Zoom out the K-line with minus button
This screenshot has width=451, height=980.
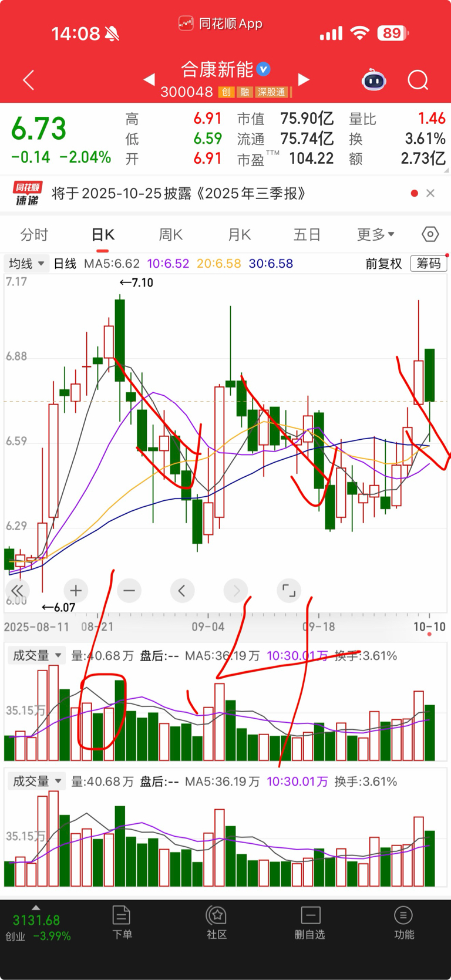(129, 591)
